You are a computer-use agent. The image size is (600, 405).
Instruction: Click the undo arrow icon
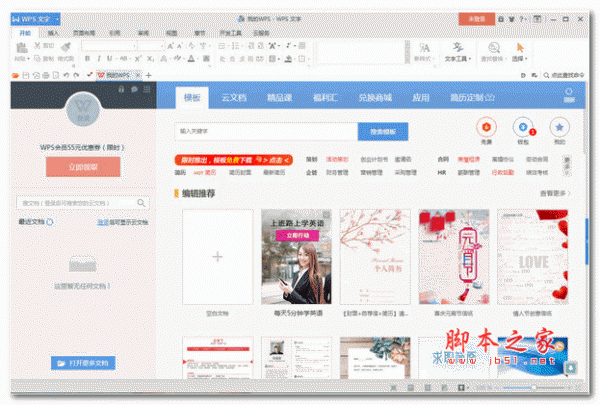click(66, 75)
